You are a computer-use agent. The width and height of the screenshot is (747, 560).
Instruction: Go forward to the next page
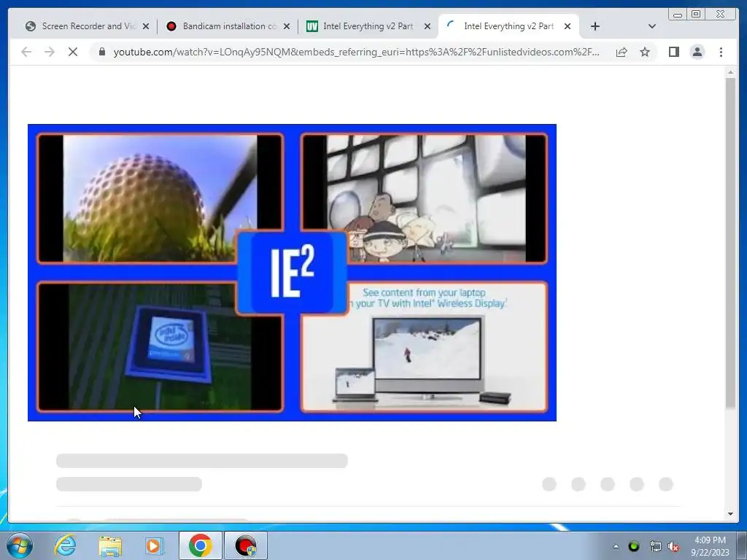[50, 52]
